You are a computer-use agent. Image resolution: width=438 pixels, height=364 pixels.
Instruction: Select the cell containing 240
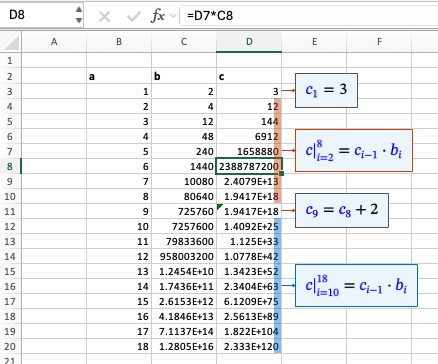pyautogui.click(x=184, y=151)
